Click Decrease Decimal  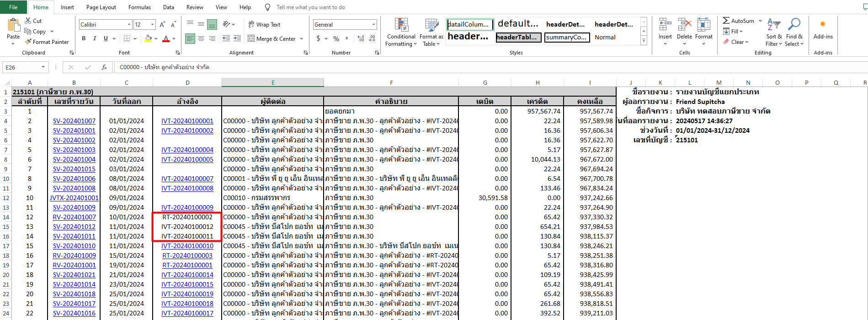[372, 38]
